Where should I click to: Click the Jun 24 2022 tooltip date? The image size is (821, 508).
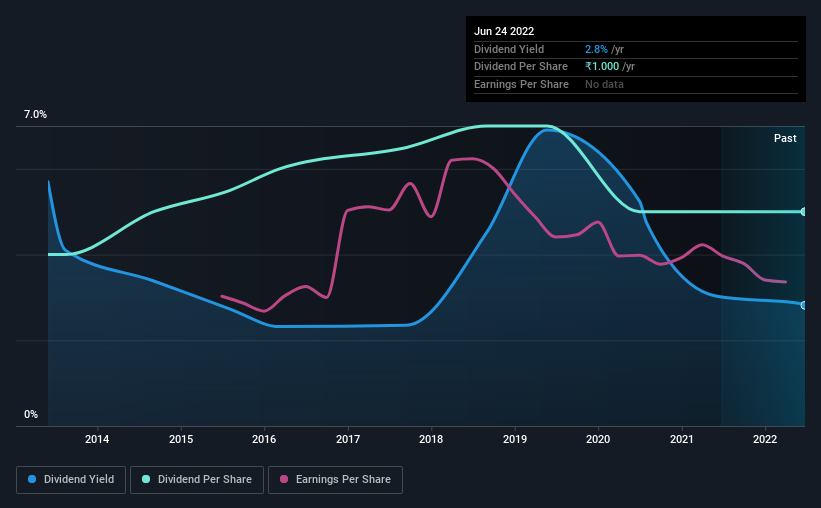point(504,31)
